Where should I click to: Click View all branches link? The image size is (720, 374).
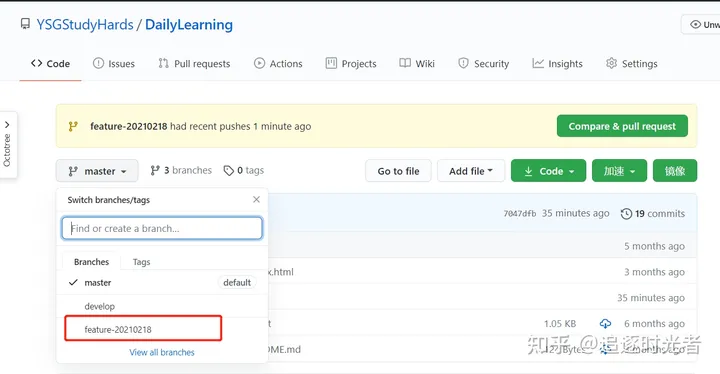coord(162,352)
